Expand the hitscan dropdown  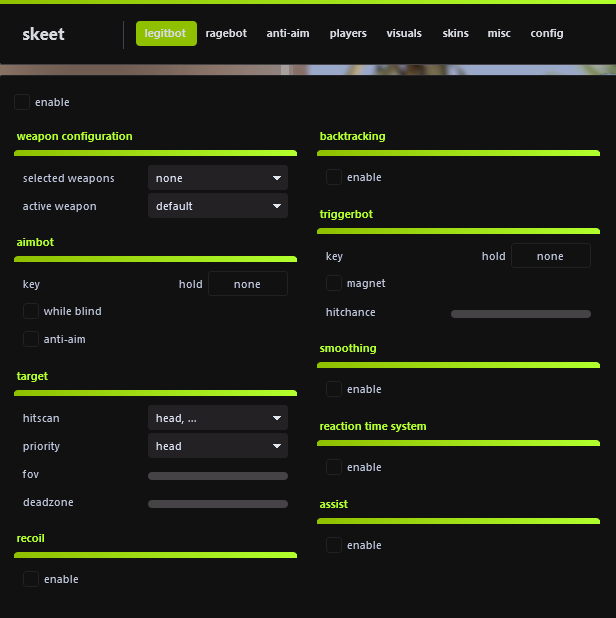pyautogui.click(x=218, y=418)
